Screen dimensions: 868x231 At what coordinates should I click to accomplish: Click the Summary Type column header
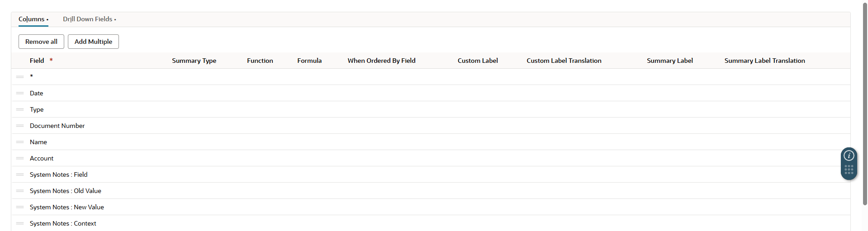(x=194, y=61)
